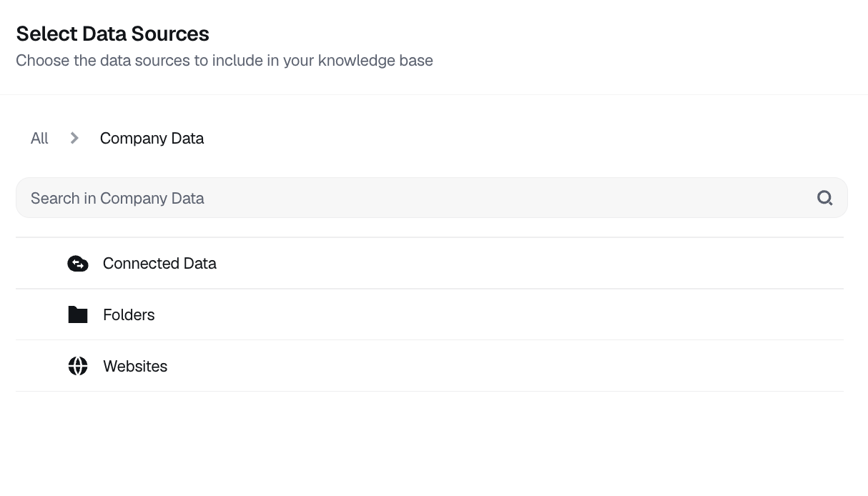
Task: Focus the Search in Company Data field
Action: [x=422, y=198]
